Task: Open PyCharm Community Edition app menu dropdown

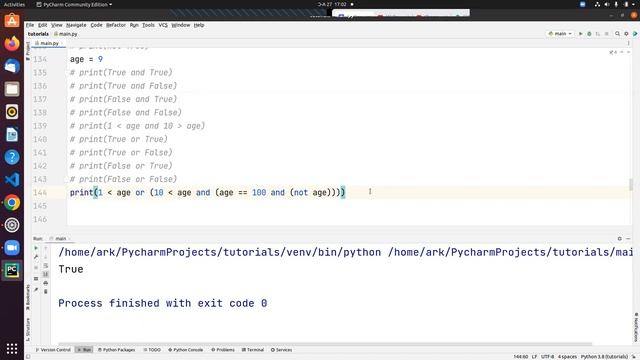Action: coord(74,4)
